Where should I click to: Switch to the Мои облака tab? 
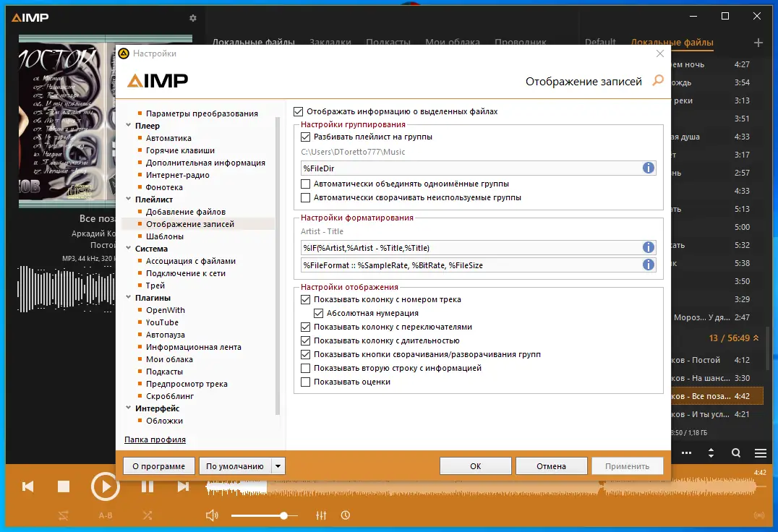pos(453,43)
